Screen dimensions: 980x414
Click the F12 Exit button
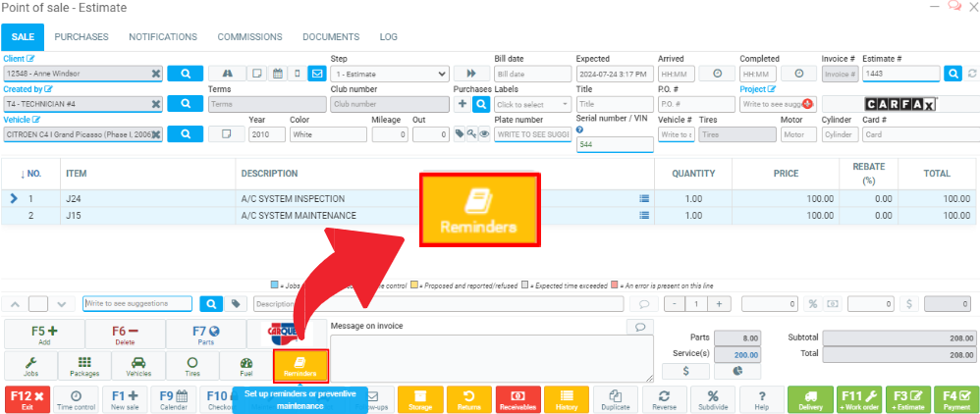tap(27, 399)
